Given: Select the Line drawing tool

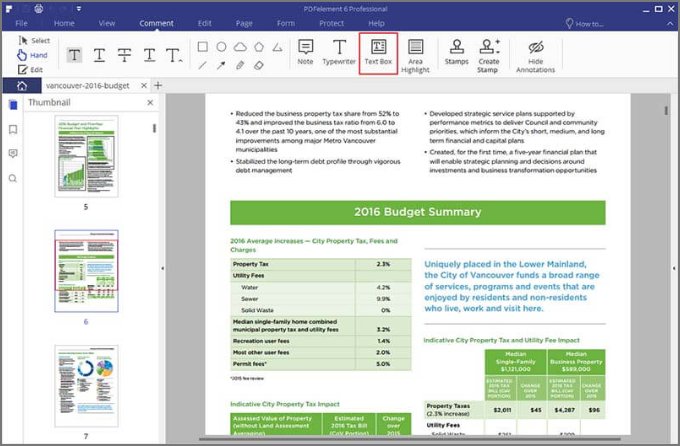Looking at the screenshot, I should pyautogui.click(x=203, y=66).
